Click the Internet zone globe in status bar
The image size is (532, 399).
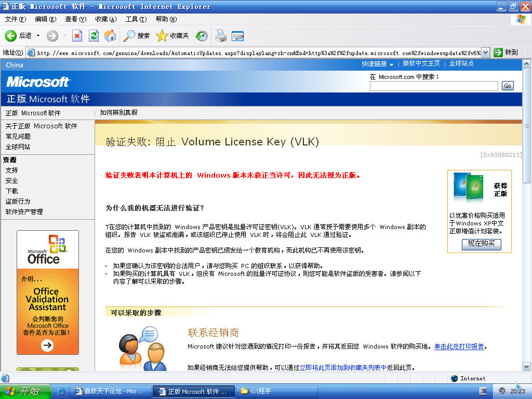click(454, 378)
